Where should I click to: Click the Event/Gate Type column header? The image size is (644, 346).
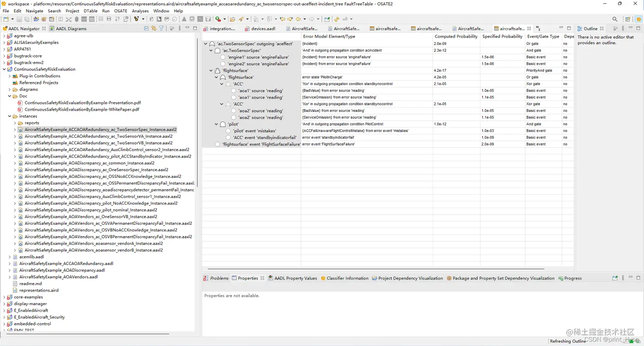coord(543,37)
